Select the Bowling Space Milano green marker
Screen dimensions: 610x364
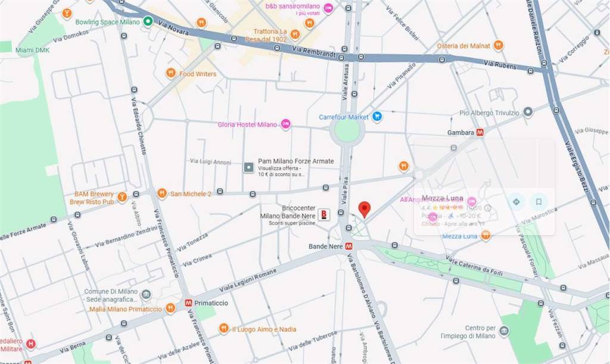(x=148, y=21)
